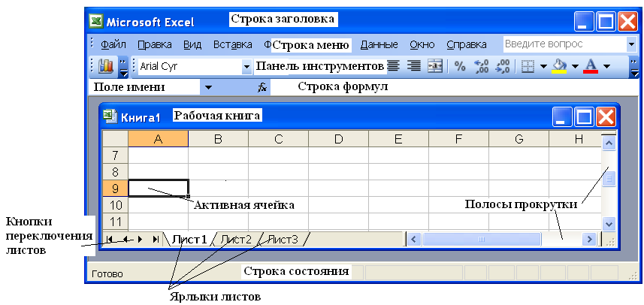Screen dimensions: 644x305
Task: Select column B header
Action: (218, 139)
